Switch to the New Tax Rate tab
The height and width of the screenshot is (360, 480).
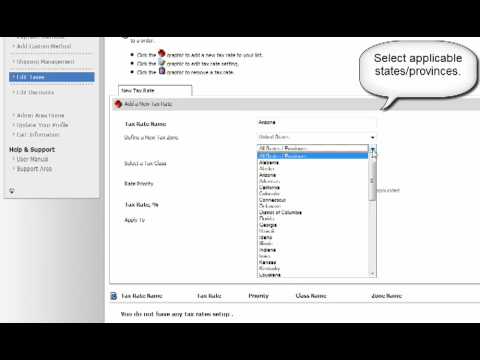point(155,91)
